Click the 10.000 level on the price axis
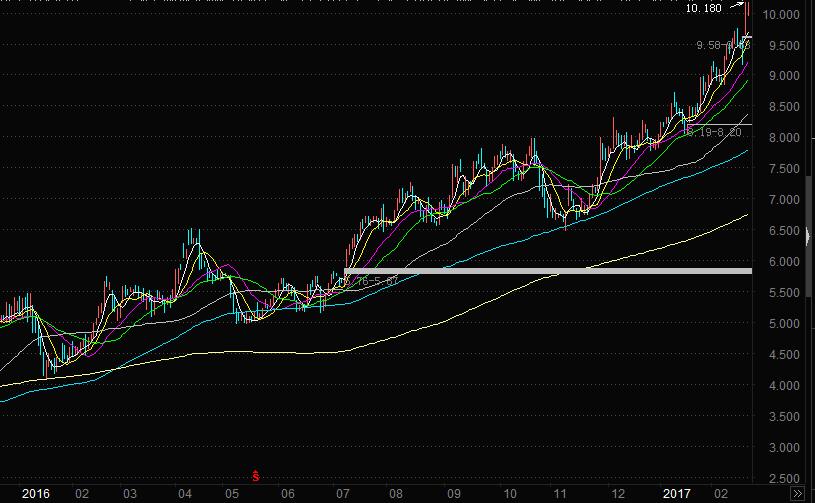Image resolution: width=815 pixels, height=503 pixels. coord(780,15)
